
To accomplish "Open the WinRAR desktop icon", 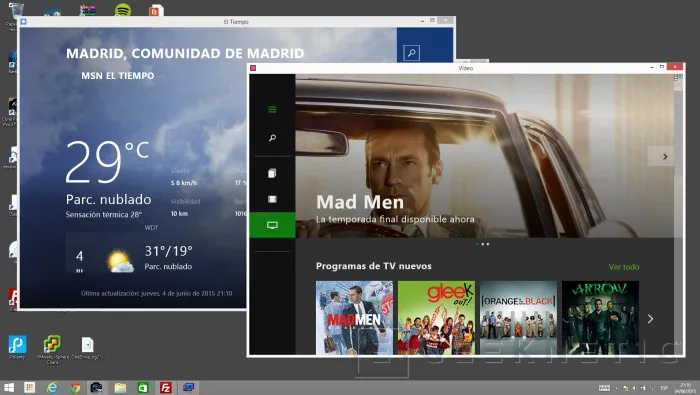I will coord(88,10).
